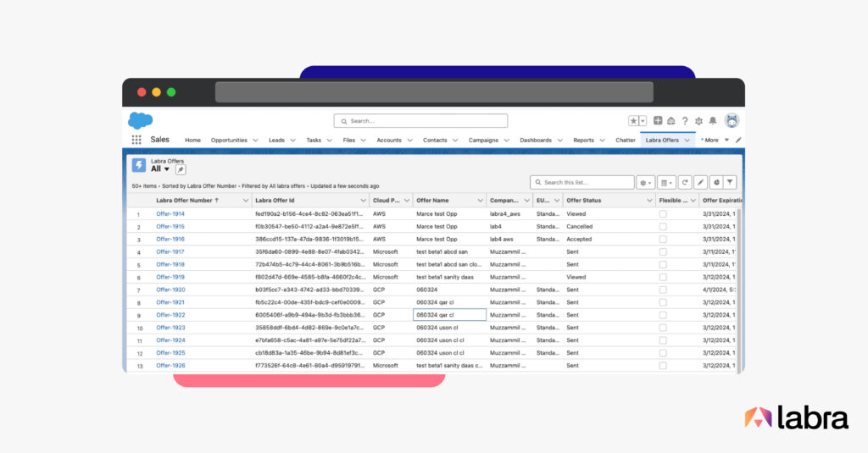Open Offer Status column menu
Image resolution: width=868 pixels, height=453 pixels.
[649, 201]
